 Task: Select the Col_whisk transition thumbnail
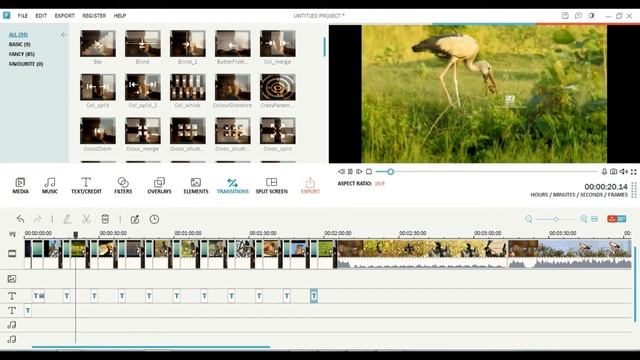(188, 87)
